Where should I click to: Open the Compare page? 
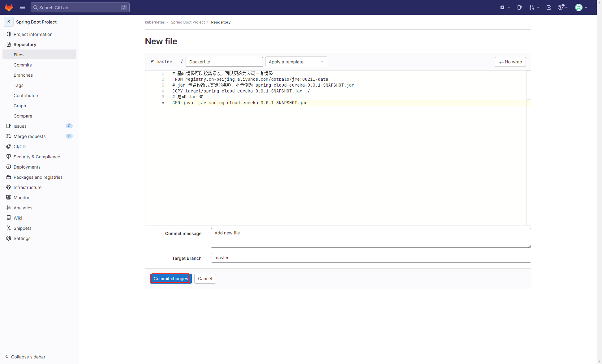click(23, 116)
